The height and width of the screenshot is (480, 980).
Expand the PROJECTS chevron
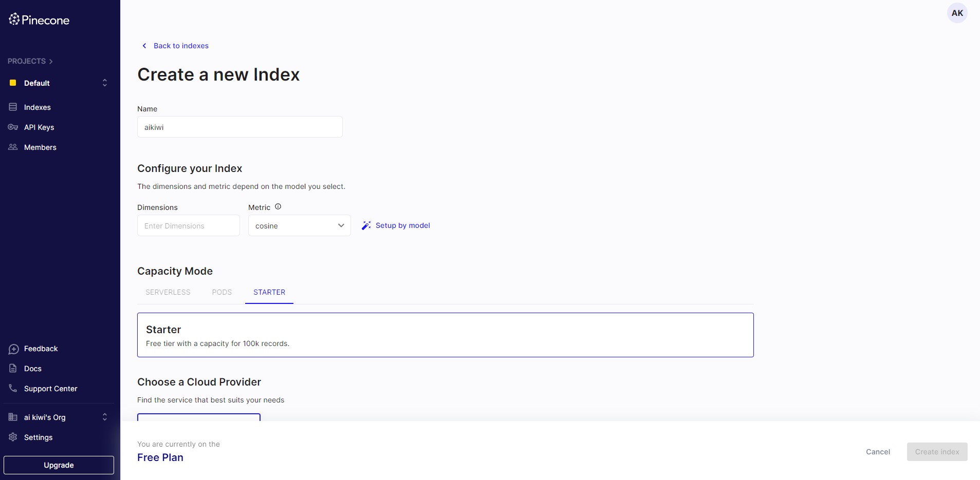pos(50,62)
